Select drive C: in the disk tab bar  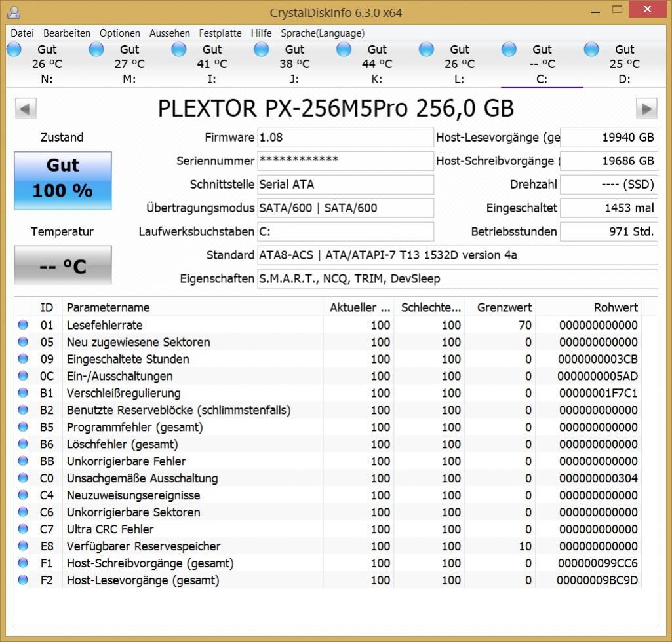(542, 64)
